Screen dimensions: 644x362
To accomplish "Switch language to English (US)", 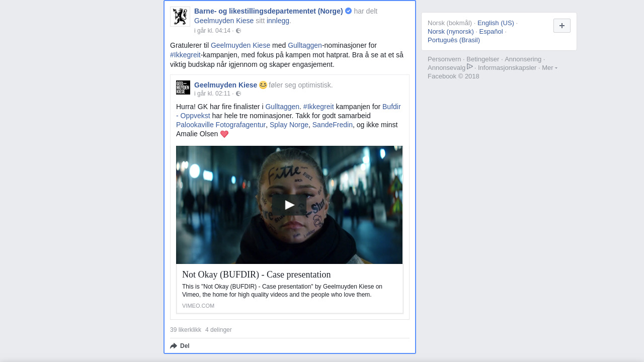I will [496, 23].
